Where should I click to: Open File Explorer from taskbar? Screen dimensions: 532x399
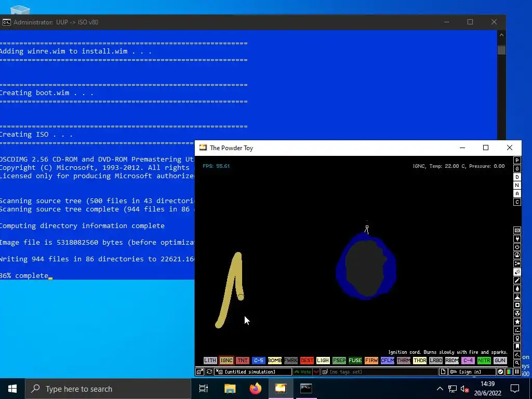pos(230,389)
